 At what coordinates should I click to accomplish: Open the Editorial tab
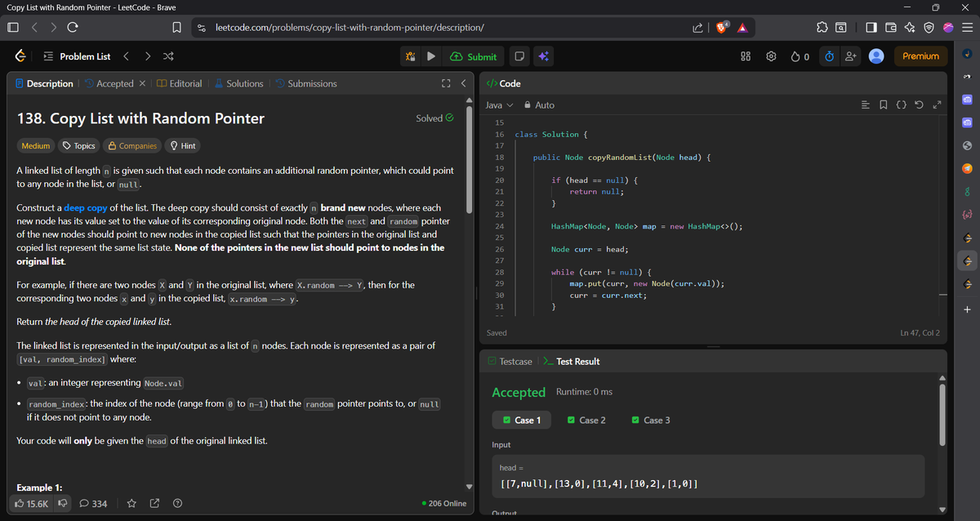click(x=179, y=83)
